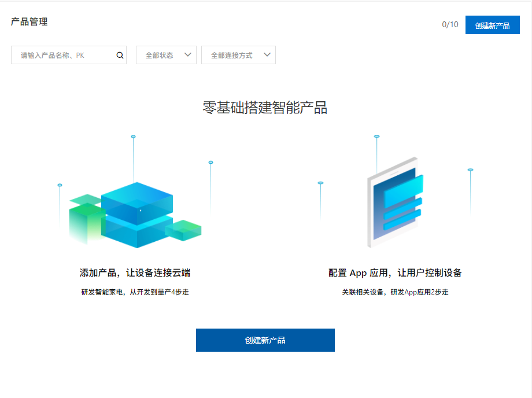Click the text 关联相关设备，研发App应用2步走
The width and height of the screenshot is (532, 398).
396,292
